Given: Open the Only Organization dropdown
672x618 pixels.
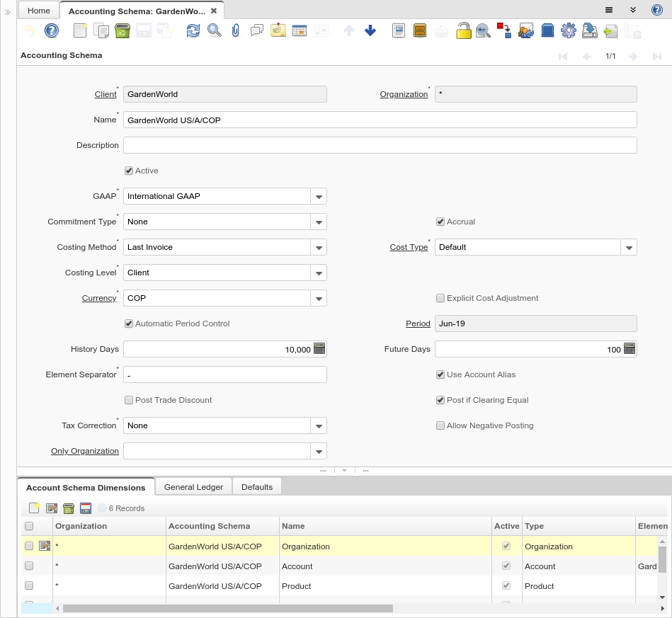Looking at the screenshot, I should (319, 451).
